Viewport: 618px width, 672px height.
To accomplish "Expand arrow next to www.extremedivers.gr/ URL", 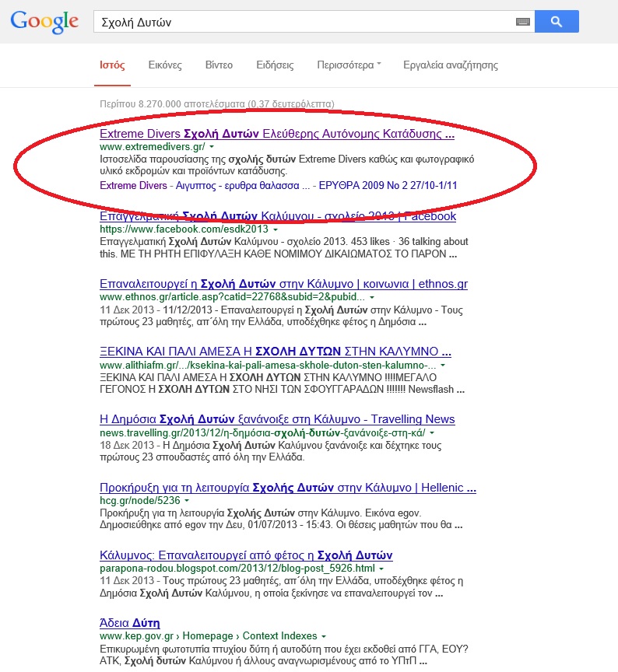I will (x=212, y=147).
